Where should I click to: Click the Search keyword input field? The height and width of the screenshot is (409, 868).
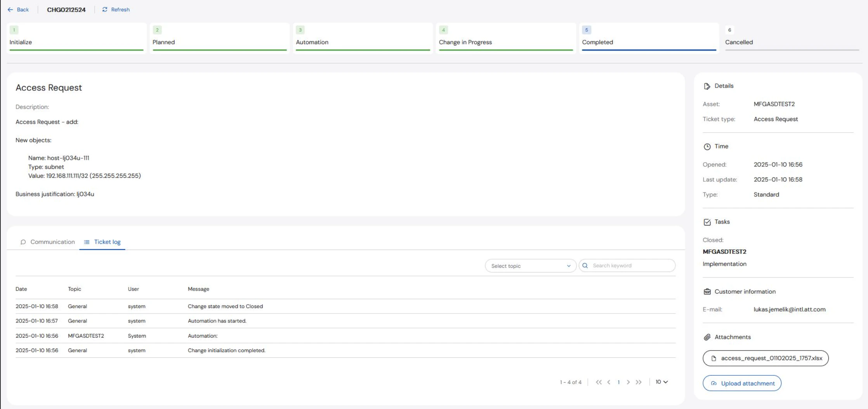click(627, 266)
